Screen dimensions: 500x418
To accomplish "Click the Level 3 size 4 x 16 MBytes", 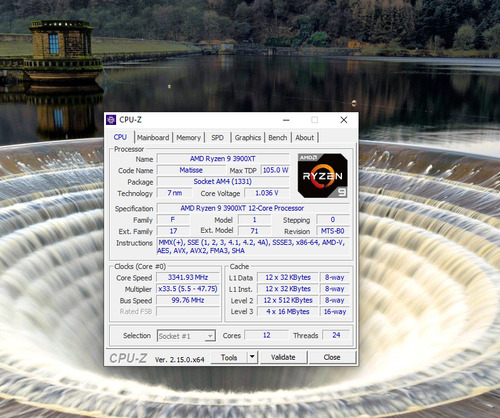I will tap(288, 312).
